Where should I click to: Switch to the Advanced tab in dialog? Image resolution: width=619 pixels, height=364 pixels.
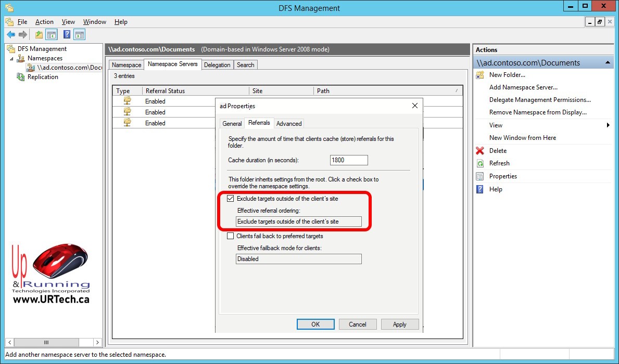pos(289,123)
